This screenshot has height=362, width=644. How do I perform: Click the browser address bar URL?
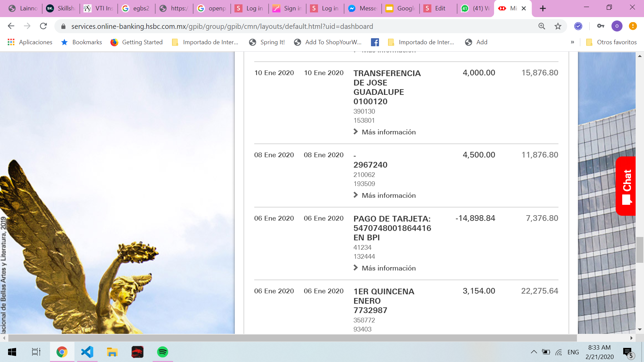(x=222, y=26)
